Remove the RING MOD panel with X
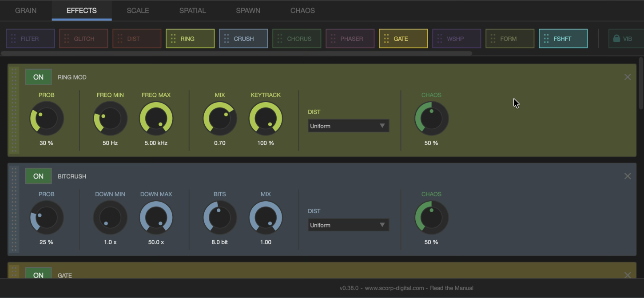This screenshot has width=644, height=298. (x=628, y=77)
